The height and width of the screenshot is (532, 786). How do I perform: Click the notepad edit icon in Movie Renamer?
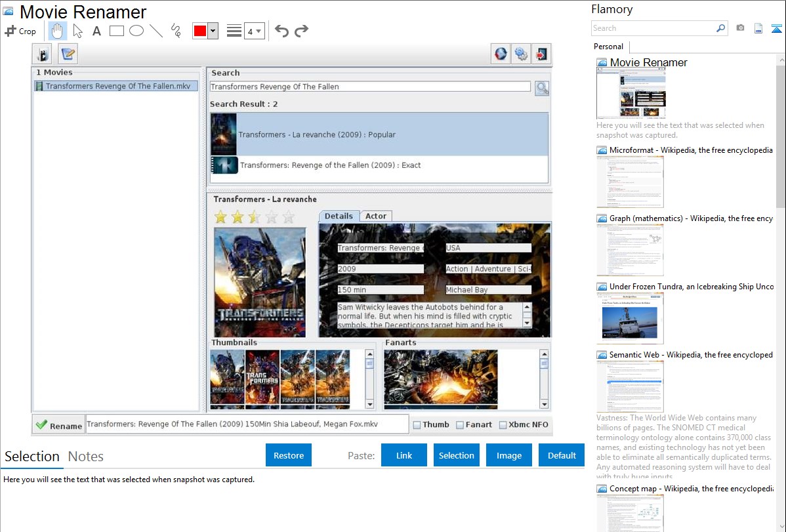click(x=68, y=54)
